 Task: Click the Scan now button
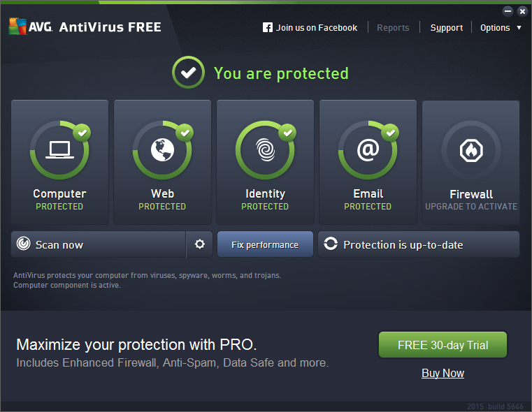point(98,244)
